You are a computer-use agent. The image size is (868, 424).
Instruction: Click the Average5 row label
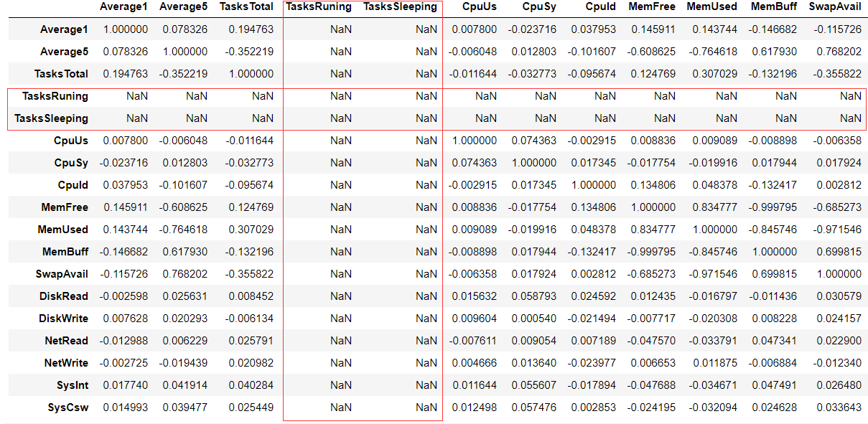pyautogui.click(x=64, y=52)
